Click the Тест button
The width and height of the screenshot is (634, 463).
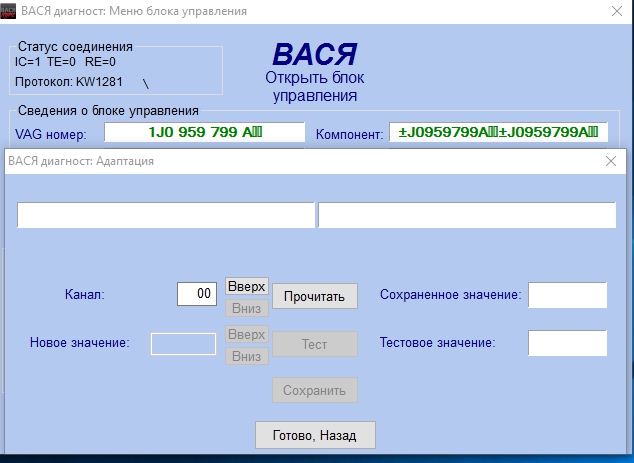click(x=314, y=344)
